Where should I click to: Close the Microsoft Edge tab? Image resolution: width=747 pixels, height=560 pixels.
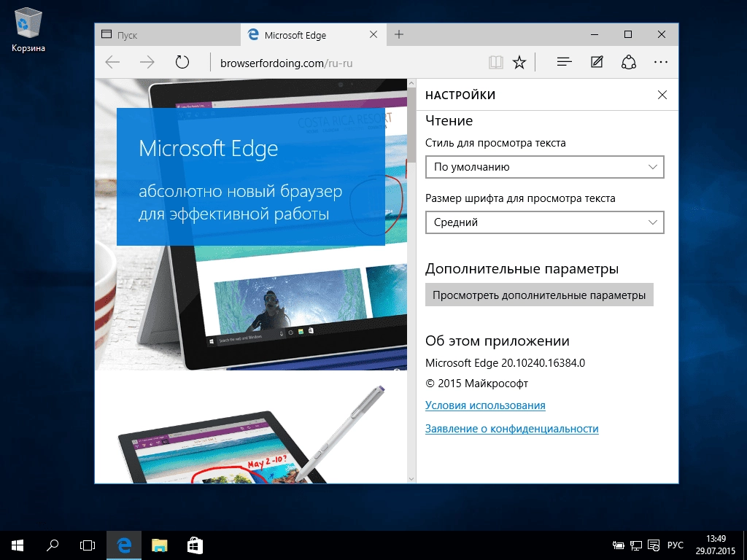point(373,34)
